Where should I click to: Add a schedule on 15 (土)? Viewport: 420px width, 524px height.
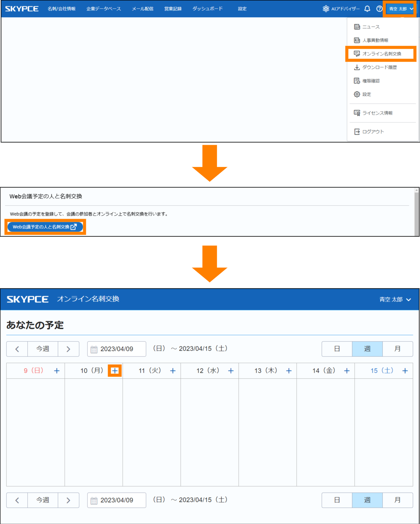(405, 371)
